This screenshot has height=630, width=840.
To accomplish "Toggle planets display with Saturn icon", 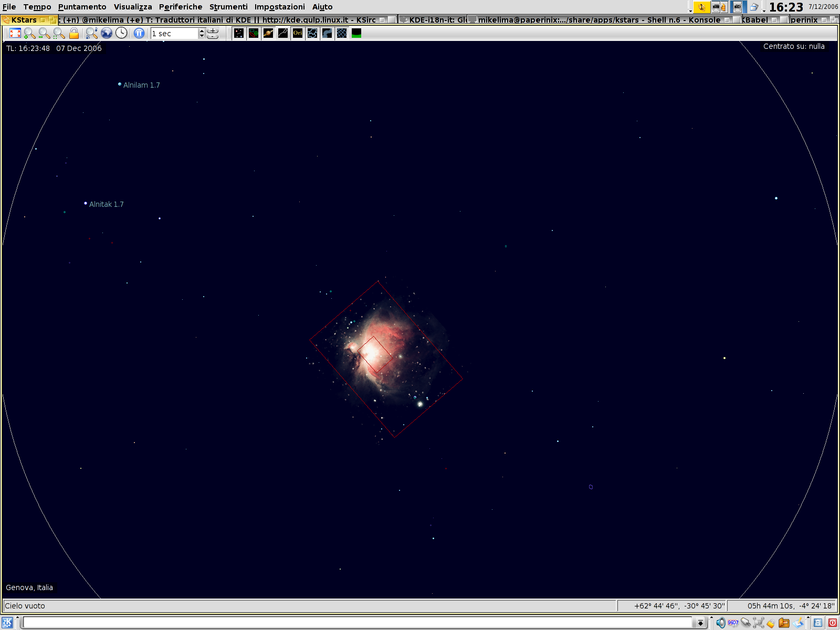I will (268, 33).
